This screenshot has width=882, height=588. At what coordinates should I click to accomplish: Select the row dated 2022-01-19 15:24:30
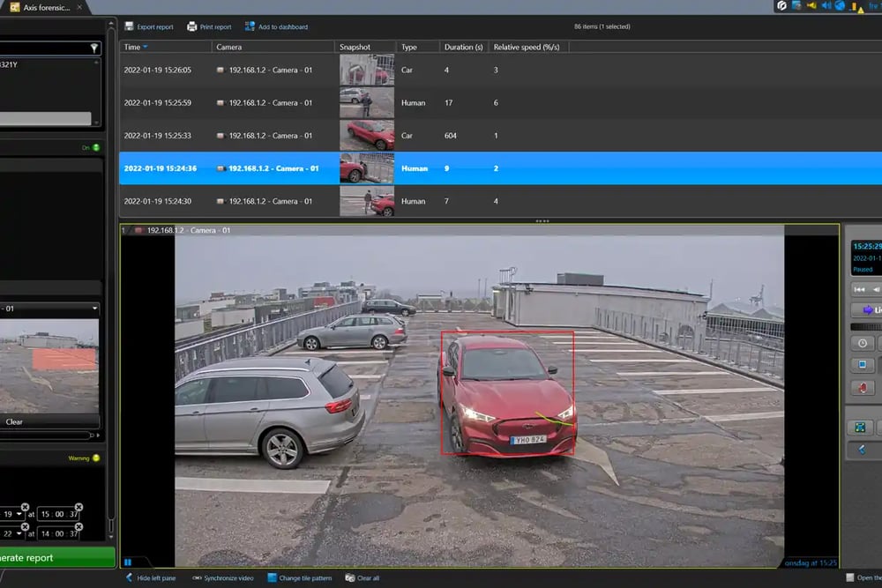[501, 201]
